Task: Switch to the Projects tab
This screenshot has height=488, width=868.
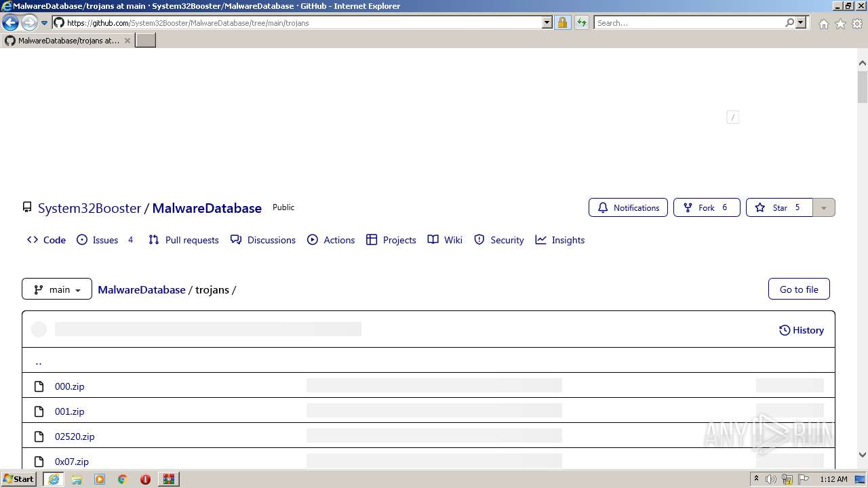Action: (x=391, y=240)
